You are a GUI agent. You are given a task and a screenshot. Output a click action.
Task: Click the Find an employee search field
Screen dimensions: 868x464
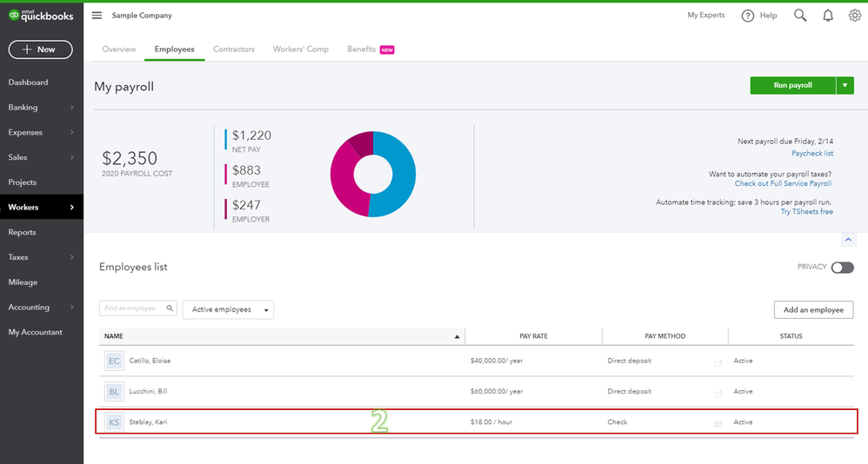point(137,308)
